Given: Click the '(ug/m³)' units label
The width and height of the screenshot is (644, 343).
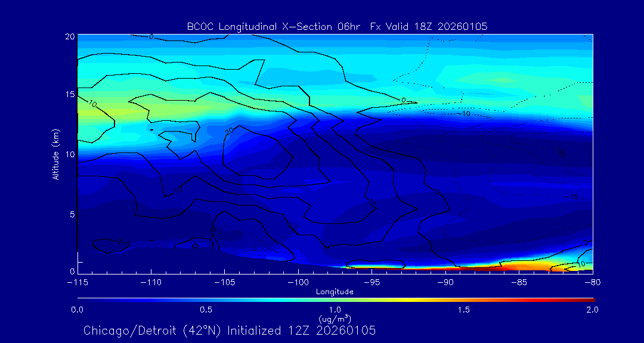Looking at the screenshot, I should [335, 319].
